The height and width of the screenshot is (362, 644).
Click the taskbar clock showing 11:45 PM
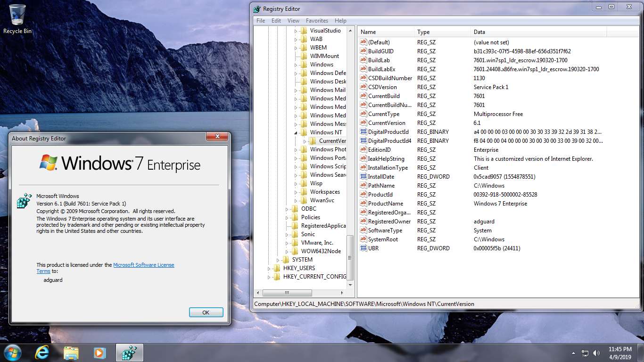619,353
